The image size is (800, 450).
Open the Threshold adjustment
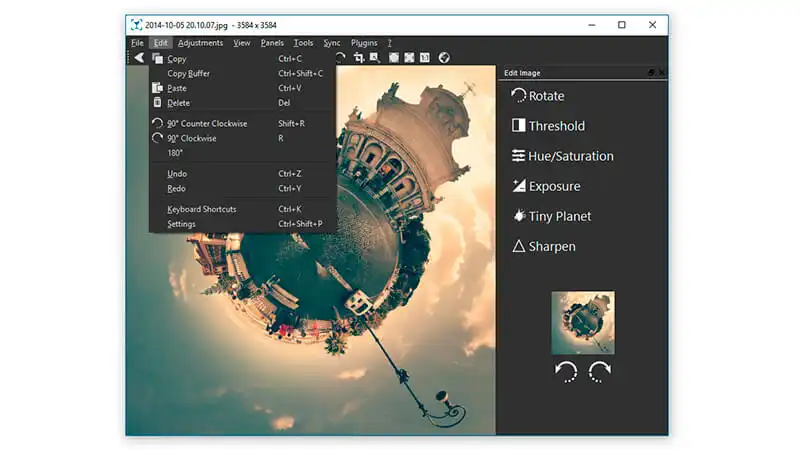click(x=548, y=126)
